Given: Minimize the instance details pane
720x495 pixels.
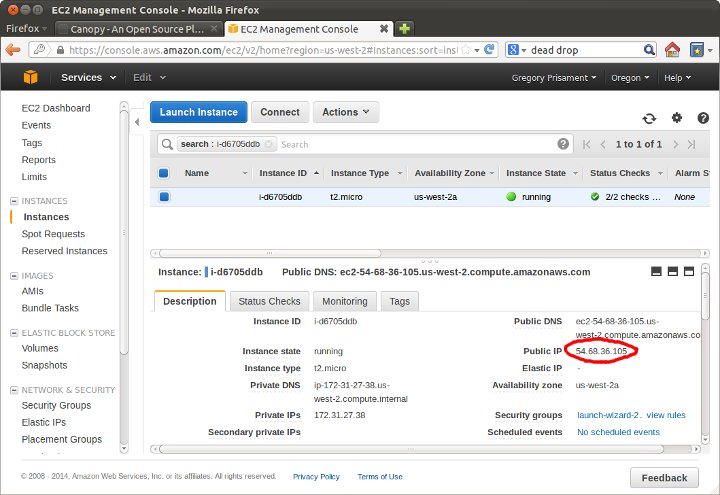Looking at the screenshot, I should [656, 271].
